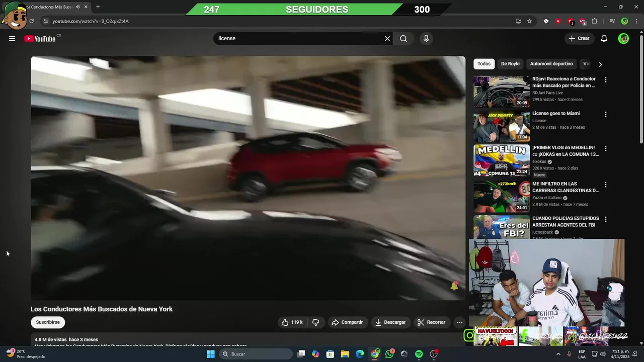Visit the luchosback channel link
644x362 pixels.
coord(542,232)
